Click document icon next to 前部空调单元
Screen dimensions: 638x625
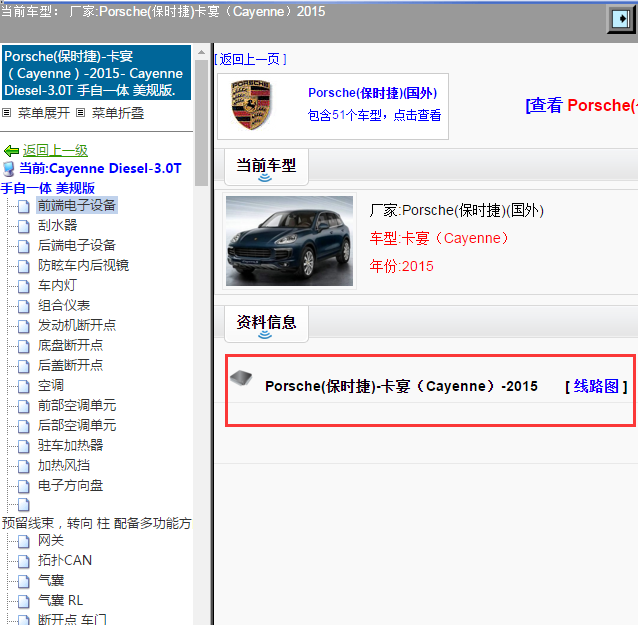click(24, 406)
